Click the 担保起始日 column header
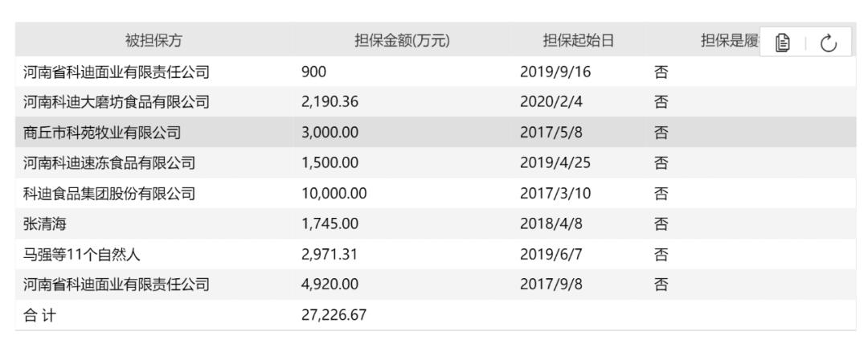Screen dimensions: 868x340 click(x=579, y=40)
